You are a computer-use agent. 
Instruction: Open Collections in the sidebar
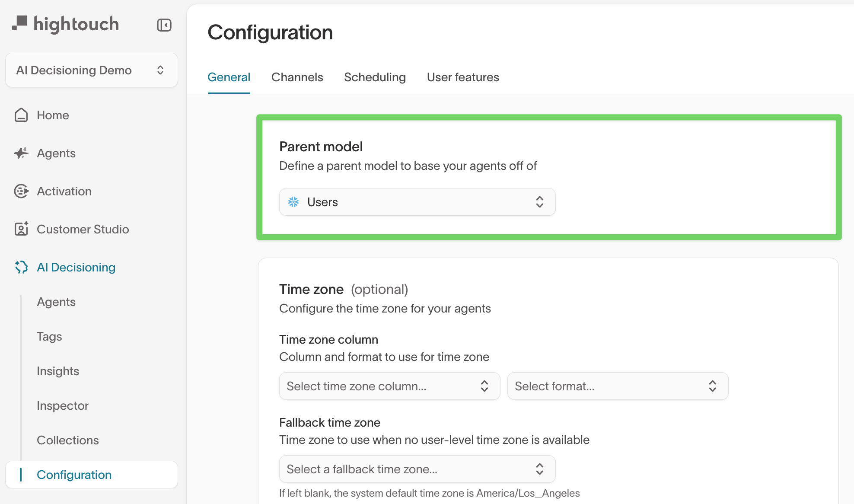pyautogui.click(x=68, y=440)
